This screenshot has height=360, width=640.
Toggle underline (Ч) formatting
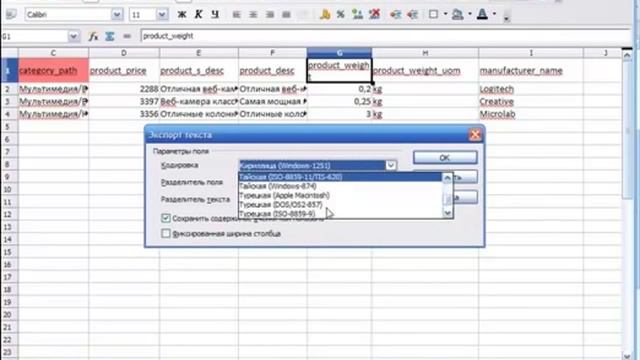point(215,15)
